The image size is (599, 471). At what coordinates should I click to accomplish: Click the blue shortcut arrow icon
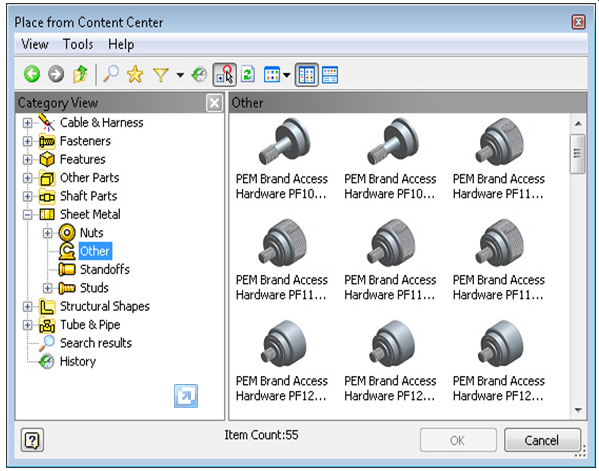(186, 396)
